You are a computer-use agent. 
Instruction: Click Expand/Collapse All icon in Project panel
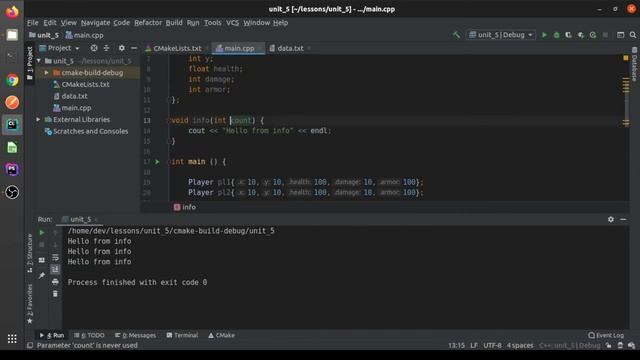tap(106, 48)
